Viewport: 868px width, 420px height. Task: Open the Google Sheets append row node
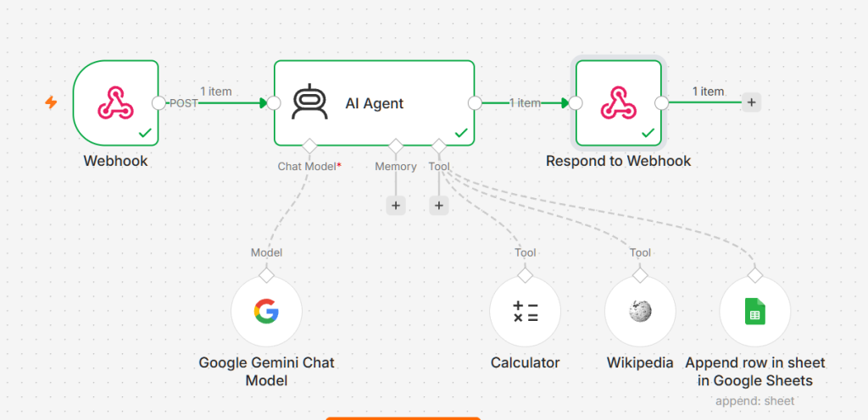[x=755, y=311]
